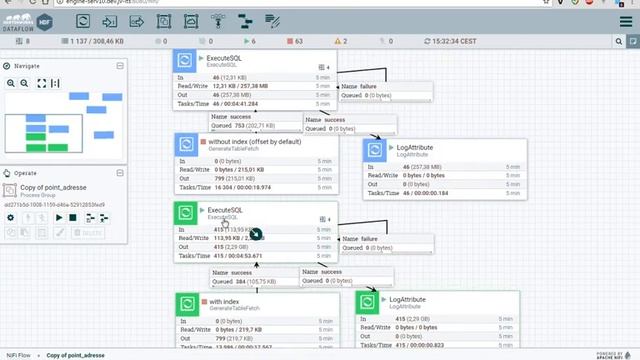Collapse the Operate panel

(x=120, y=173)
